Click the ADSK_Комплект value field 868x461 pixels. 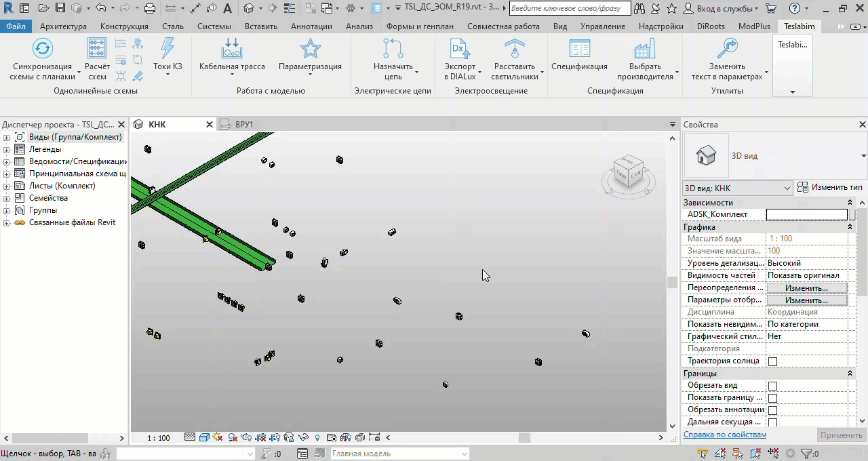[x=807, y=215]
